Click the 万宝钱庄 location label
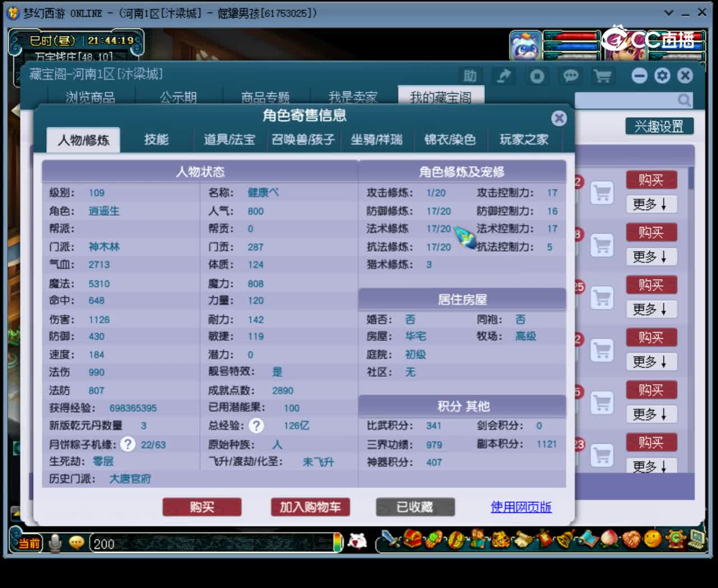The width and height of the screenshot is (718, 588). click(x=73, y=57)
